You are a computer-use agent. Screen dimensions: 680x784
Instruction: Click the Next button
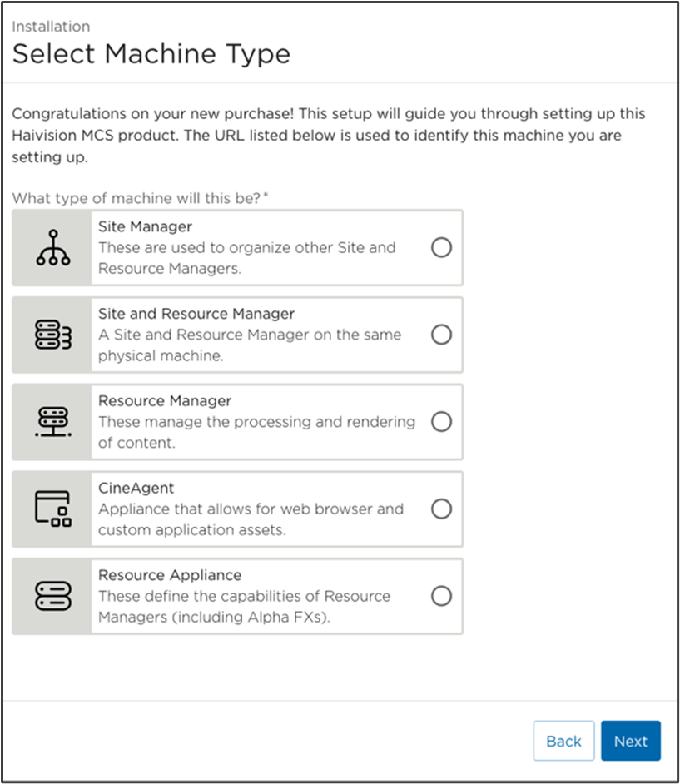click(631, 741)
